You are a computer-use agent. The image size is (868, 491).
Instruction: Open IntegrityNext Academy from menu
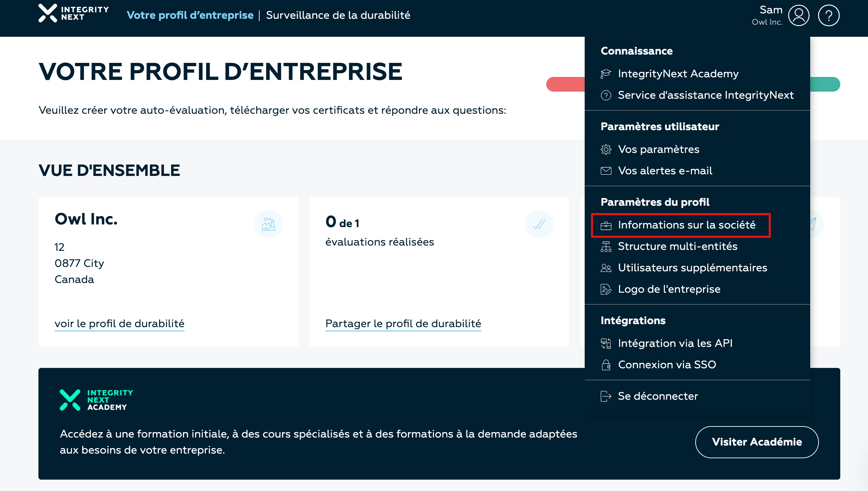pyautogui.click(x=678, y=74)
